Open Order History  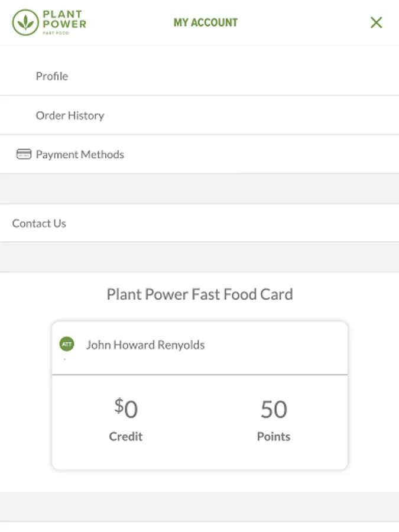(70, 115)
